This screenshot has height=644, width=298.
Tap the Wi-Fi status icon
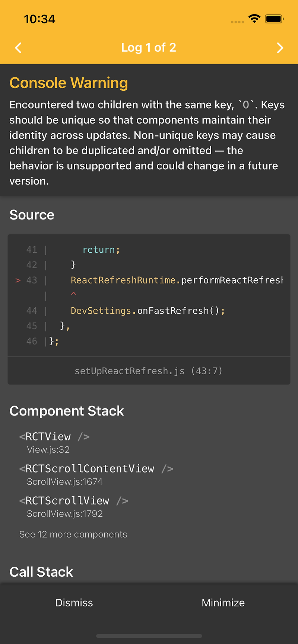click(254, 19)
